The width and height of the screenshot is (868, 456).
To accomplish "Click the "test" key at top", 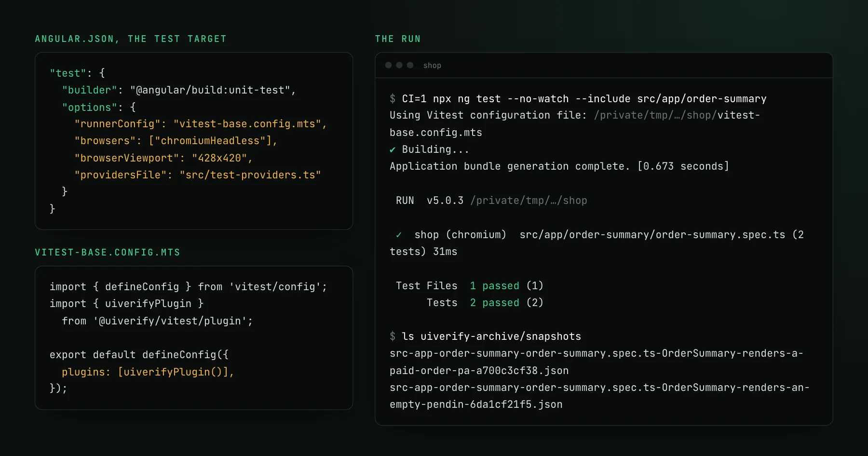I will pos(68,73).
